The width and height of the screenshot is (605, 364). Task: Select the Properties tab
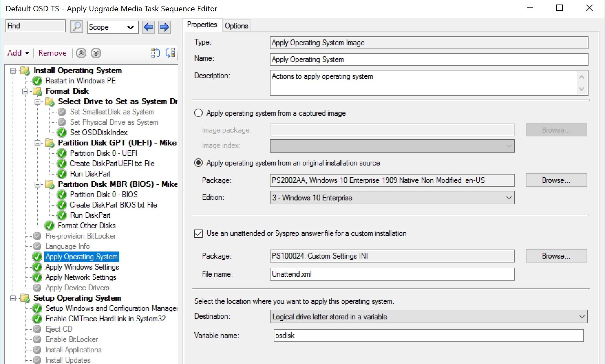[201, 24]
